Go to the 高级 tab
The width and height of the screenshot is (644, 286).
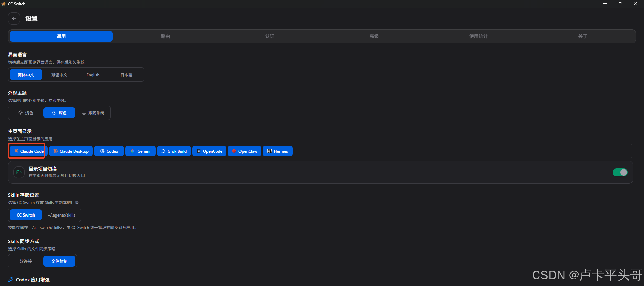(x=374, y=36)
